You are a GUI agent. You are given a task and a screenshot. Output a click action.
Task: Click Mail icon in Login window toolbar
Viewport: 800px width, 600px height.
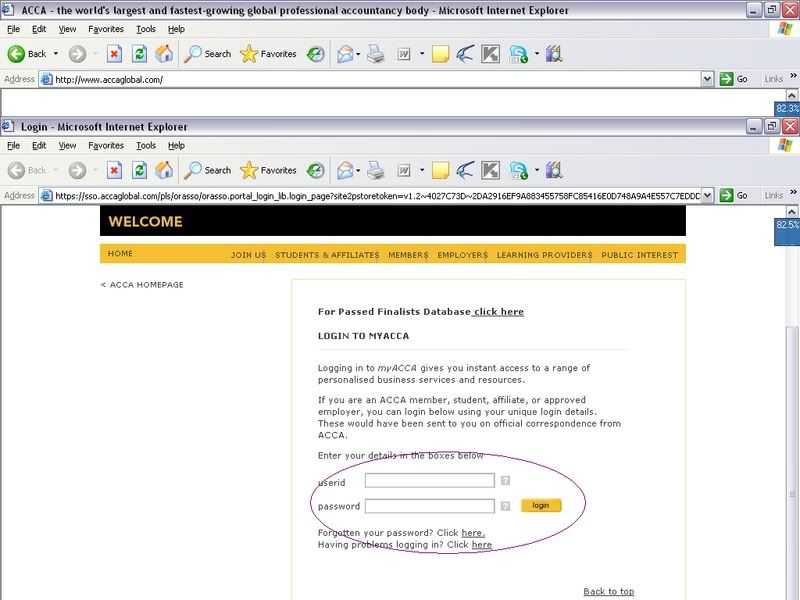click(x=345, y=170)
